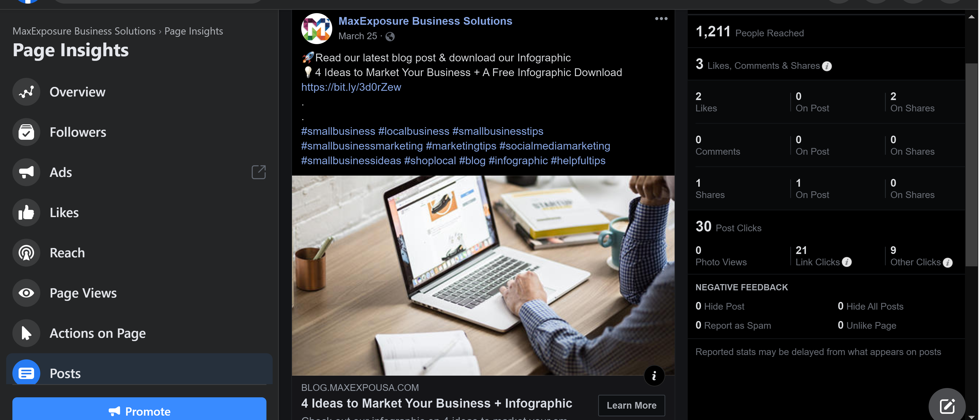The image size is (980, 420).
Task: Select the Likes thumbs-up icon
Action: coord(26,212)
